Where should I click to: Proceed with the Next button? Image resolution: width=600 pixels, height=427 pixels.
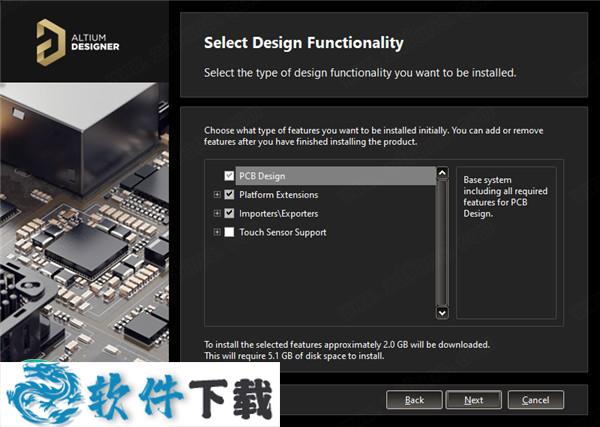pyautogui.click(x=474, y=400)
